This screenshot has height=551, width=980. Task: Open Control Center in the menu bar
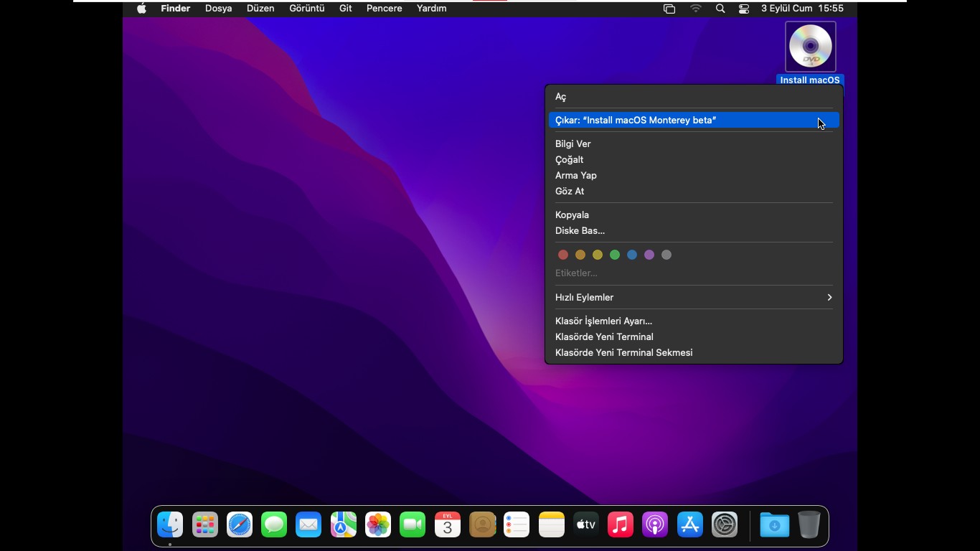(744, 9)
